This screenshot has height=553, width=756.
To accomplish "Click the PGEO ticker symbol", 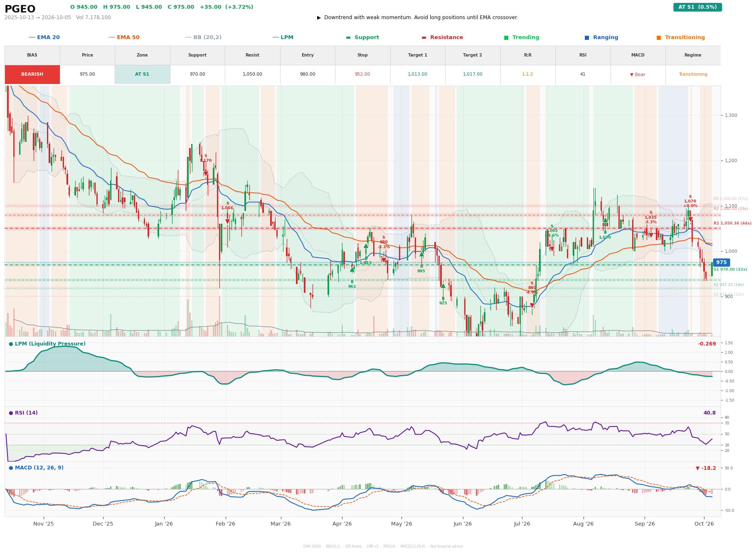I will [20, 9].
